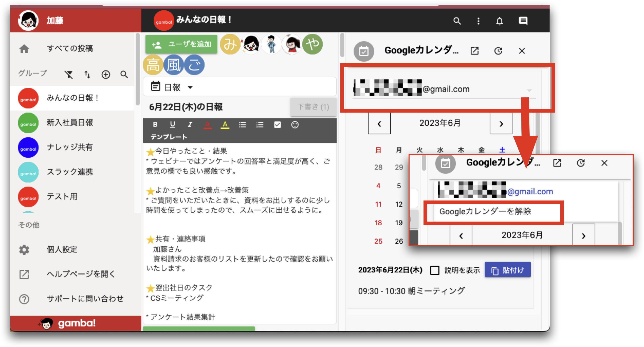
Task: Open the yellow highlight color picker
Action: tap(225, 125)
